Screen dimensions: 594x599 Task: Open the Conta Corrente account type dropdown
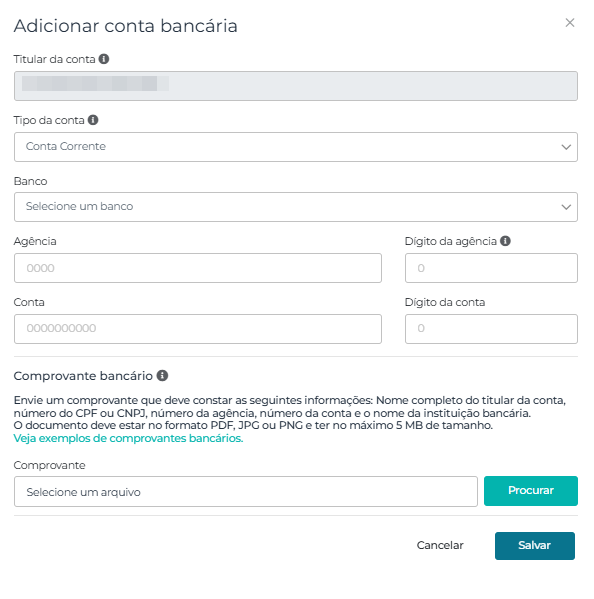point(296,147)
